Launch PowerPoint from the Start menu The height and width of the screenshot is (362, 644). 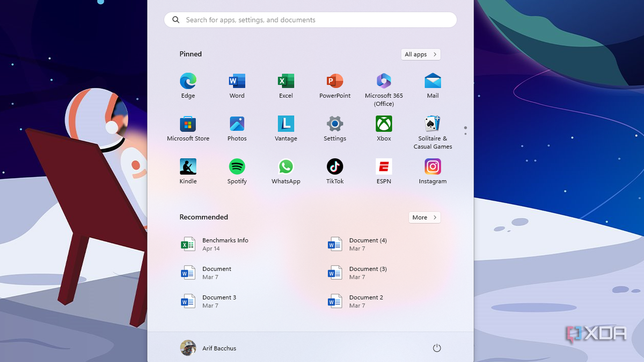pos(335,86)
